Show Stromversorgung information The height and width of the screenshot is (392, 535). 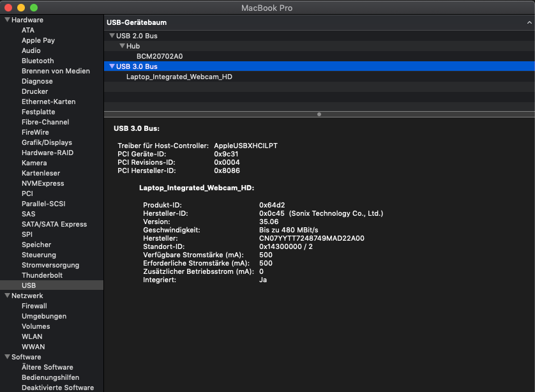tap(50, 265)
